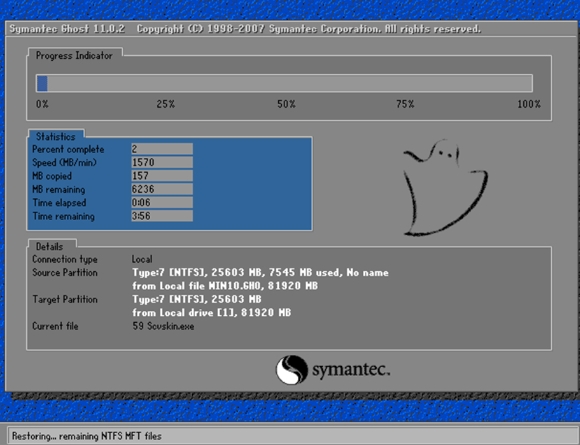Click the Symantec copyright notice text
Image resolution: width=580 pixels, height=445 pixels.
(x=309, y=29)
